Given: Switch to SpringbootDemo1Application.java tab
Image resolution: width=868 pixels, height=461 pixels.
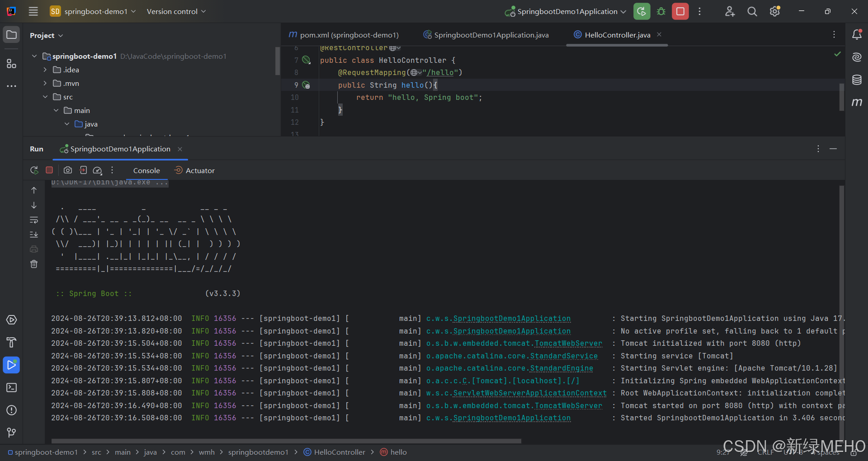Looking at the screenshot, I should tap(486, 35).
